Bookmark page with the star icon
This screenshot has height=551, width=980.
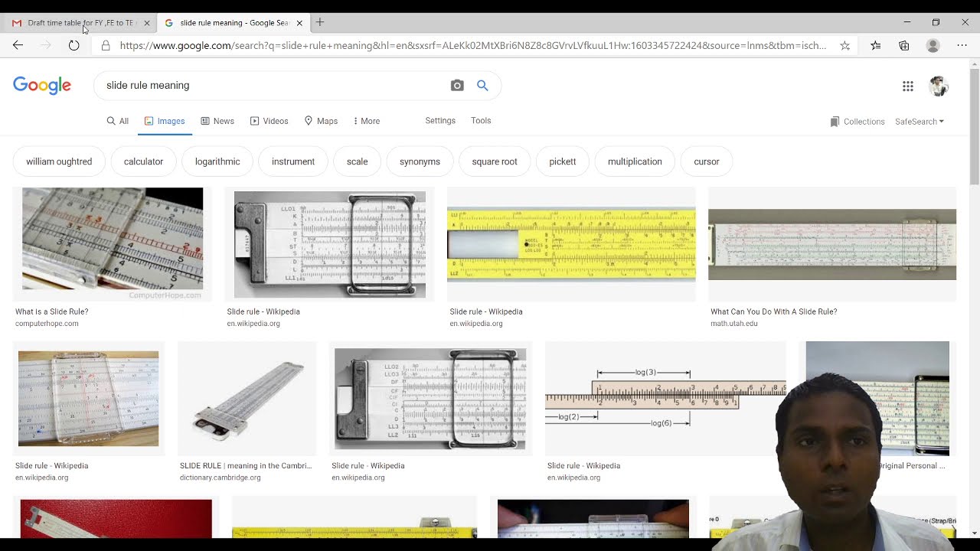(x=844, y=46)
